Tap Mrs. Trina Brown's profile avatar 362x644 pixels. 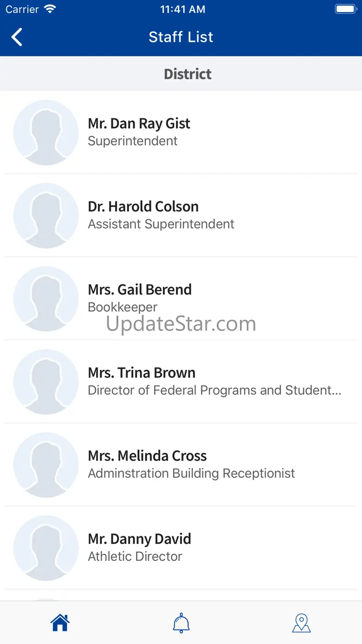pyautogui.click(x=46, y=382)
